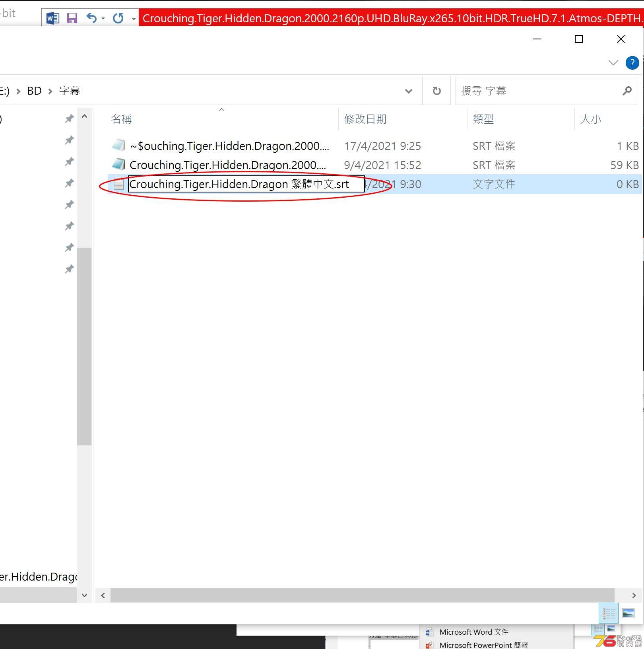
Task: Click the 59 KB size cell
Action: tap(625, 165)
